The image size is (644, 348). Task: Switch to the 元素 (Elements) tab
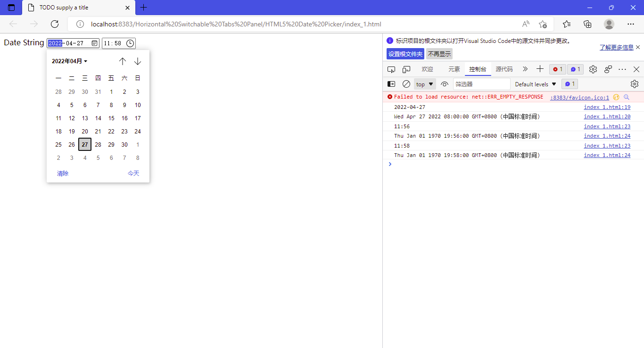[454, 69]
